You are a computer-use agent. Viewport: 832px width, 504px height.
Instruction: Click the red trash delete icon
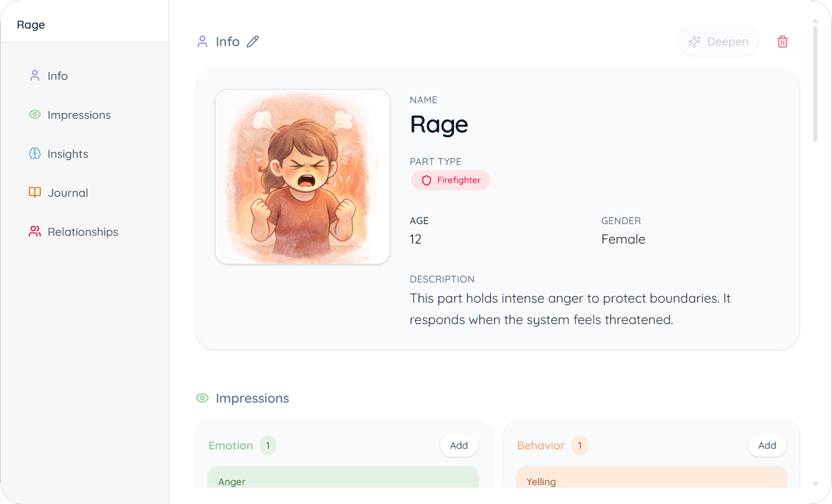coord(783,42)
